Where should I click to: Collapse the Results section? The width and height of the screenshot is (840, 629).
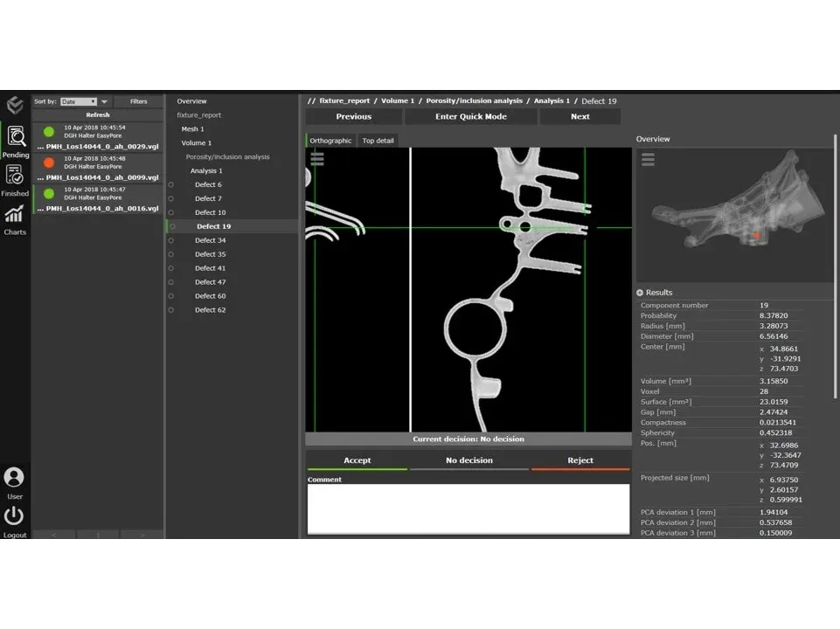(x=640, y=293)
